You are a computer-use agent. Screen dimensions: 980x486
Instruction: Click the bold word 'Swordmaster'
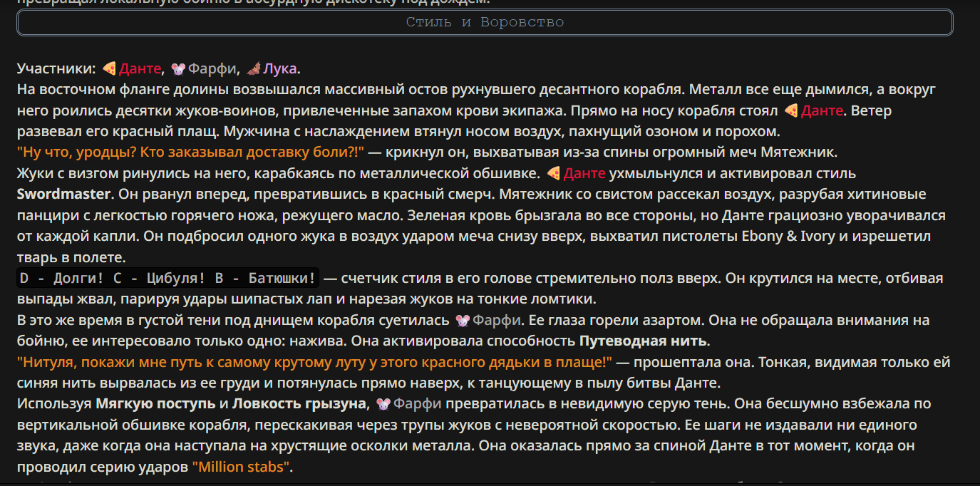65,195
